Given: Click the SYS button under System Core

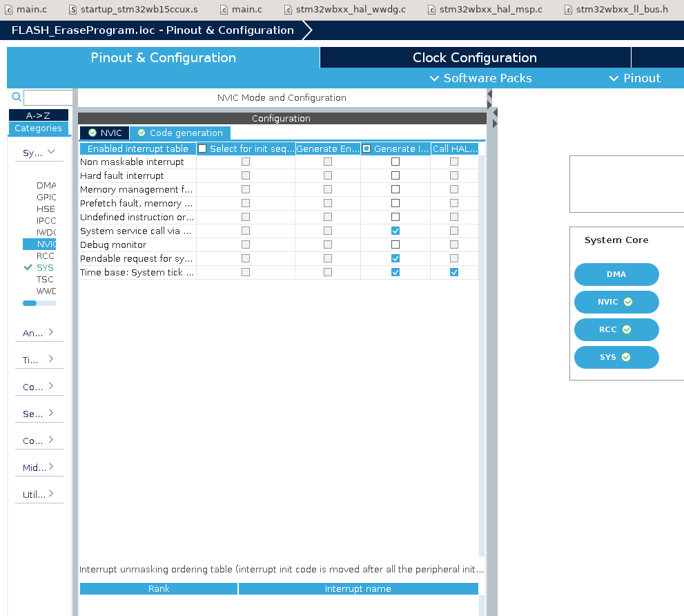Looking at the screenshot, I should tap(616, 357).
